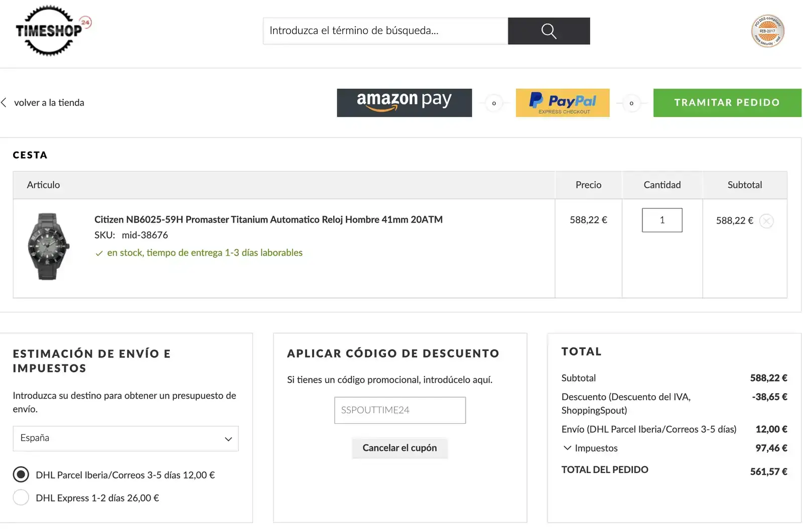This screenshot has width=803, height=532.
Task: Select DHL Parcel Iberia/Correos shipping option
Action: click(x=21, y=474)
